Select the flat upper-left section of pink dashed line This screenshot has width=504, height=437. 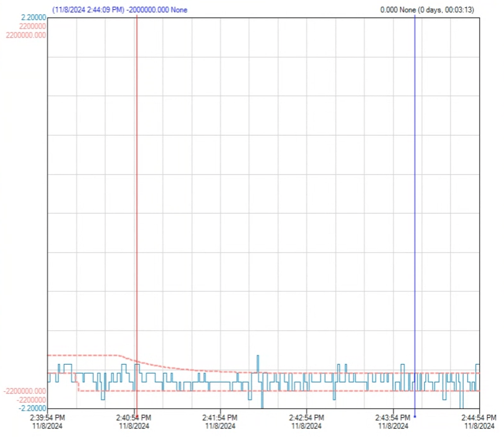click(82, 355)
